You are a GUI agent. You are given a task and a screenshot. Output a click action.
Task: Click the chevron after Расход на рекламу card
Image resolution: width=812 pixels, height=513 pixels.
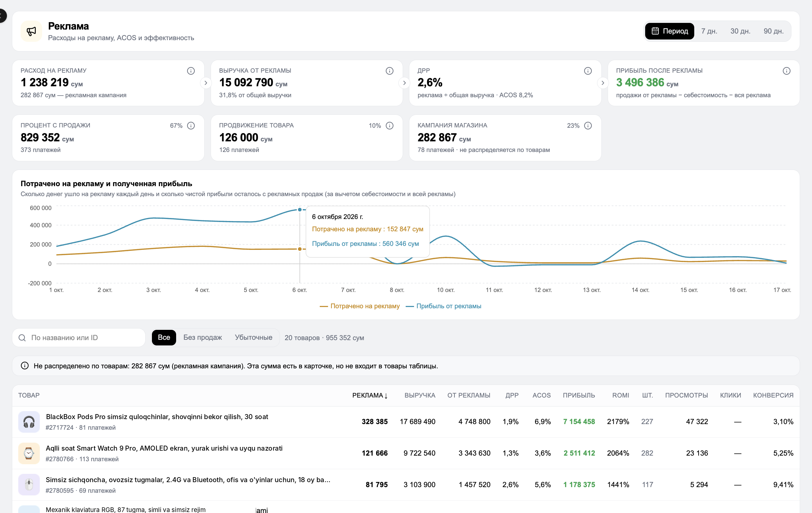206,83
